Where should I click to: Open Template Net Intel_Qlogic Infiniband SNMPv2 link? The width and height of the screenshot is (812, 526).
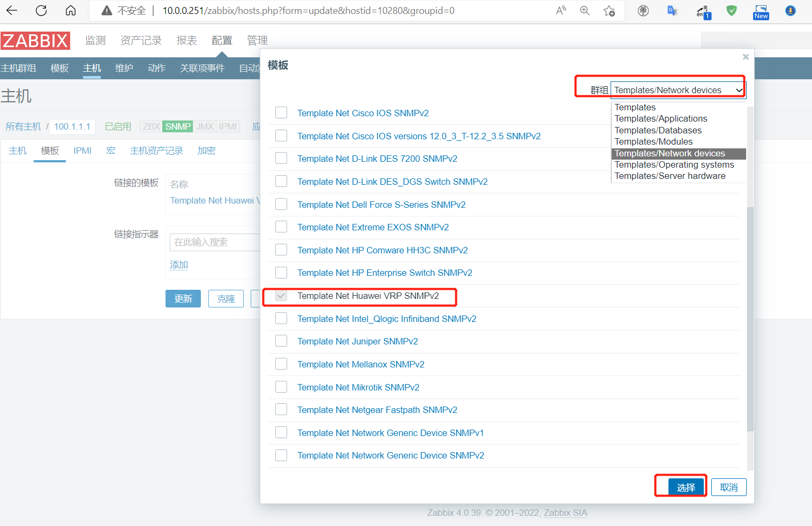point(387,319)
